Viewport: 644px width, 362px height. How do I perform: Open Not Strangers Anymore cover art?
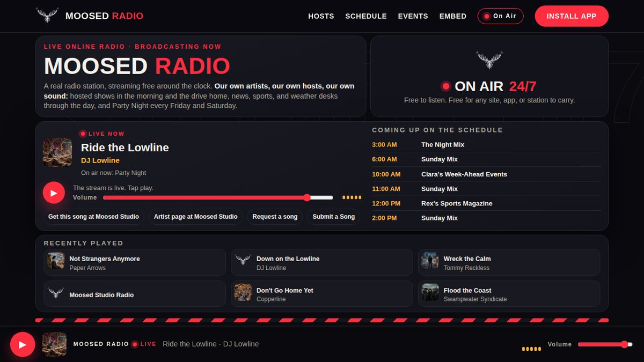pos(56,261)
